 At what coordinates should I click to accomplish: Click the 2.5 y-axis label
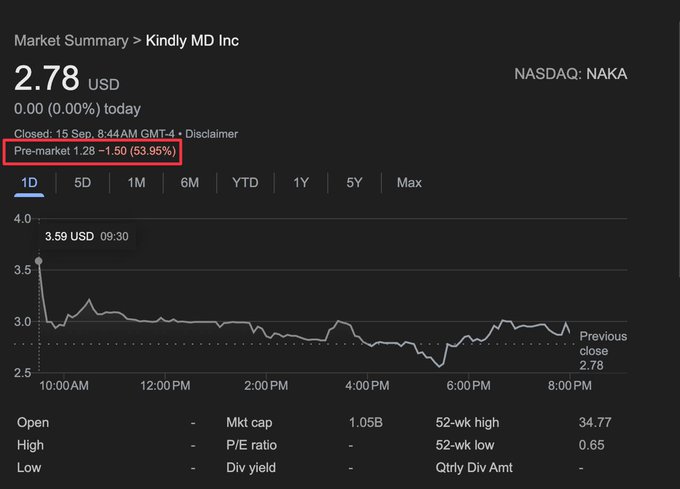22,373
